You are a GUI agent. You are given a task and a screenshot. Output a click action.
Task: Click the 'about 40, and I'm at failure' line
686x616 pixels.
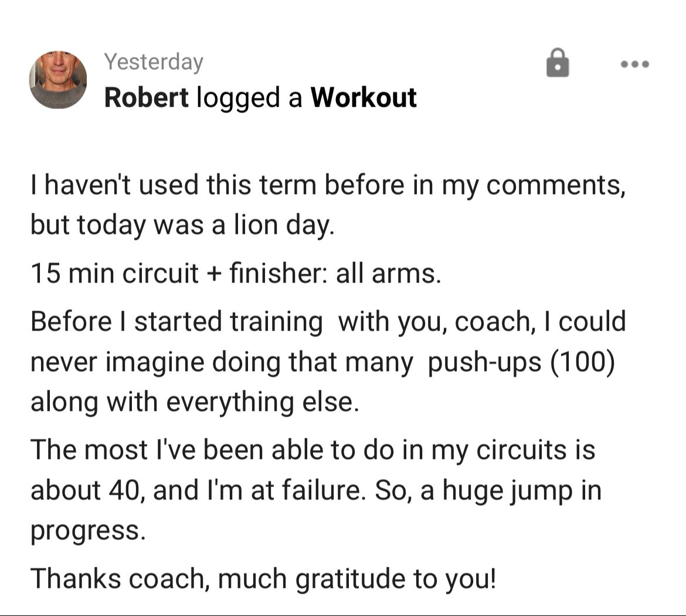pos(316,490)
